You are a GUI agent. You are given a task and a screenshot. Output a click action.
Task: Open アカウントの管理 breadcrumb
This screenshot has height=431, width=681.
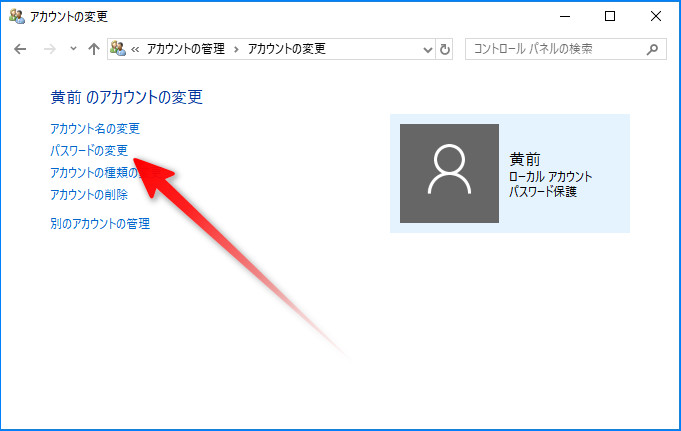(x=185, y=49)
